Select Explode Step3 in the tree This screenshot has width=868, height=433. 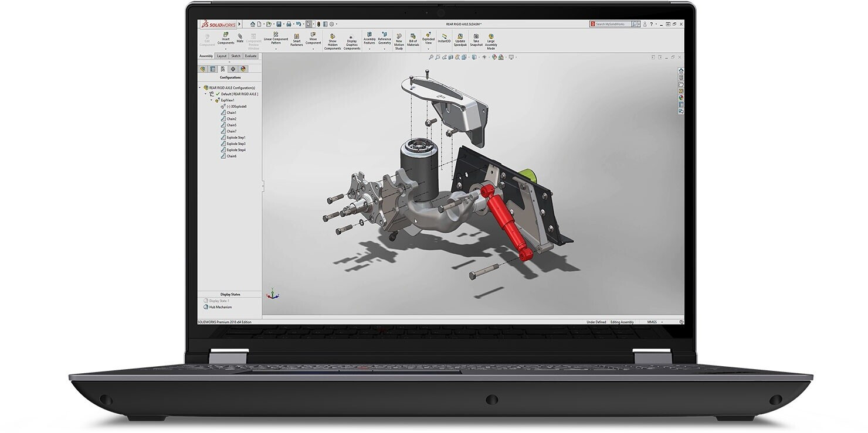click(236, 144)
